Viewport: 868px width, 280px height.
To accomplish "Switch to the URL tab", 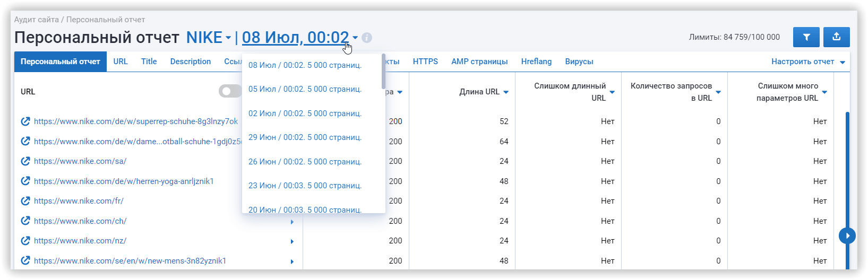I will [121, 62].
